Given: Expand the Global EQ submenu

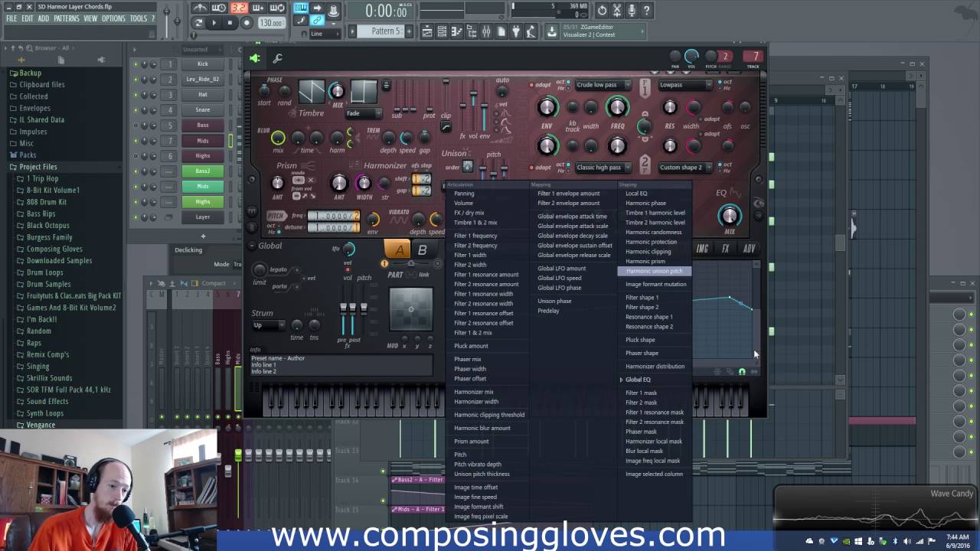Looking at the screenshot, I should 638,380.
